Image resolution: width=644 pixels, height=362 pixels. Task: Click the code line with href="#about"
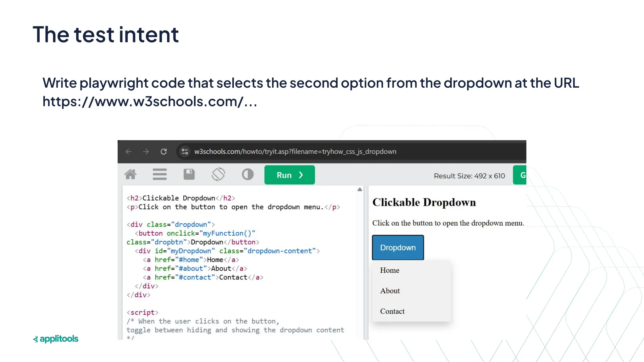click(195, 269)
